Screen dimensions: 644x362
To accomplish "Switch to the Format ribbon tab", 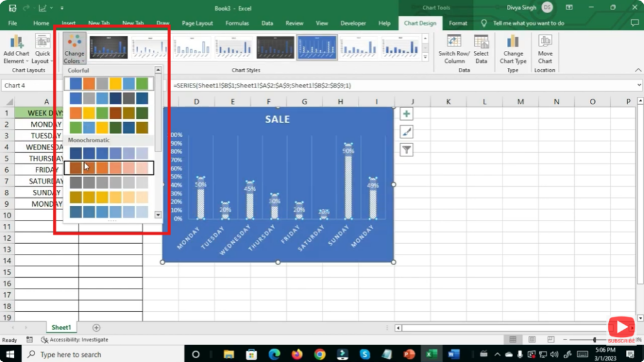I will (458, 23).
